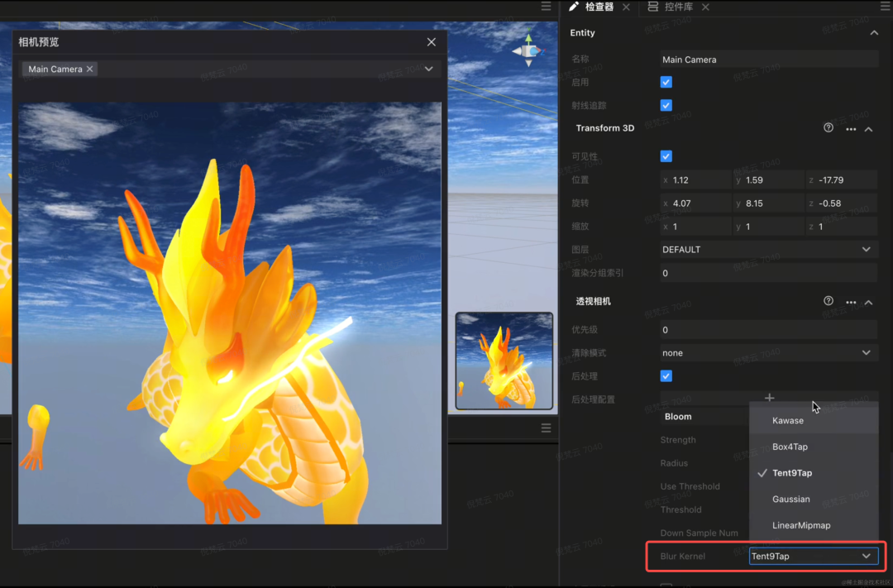The height and width of the screenshot is (588, 893).
Task: Click the 透视相机 help question icon
Action: 829,301
